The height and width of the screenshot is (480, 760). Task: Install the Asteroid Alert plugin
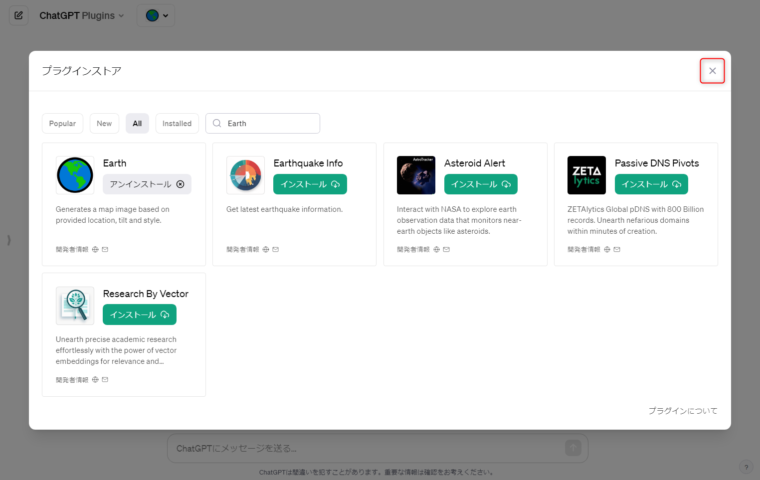pos(481,184)
